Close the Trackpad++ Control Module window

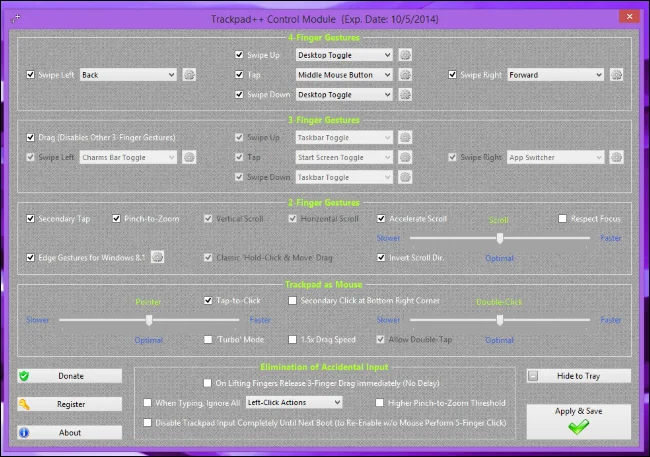tap(629, 16)
